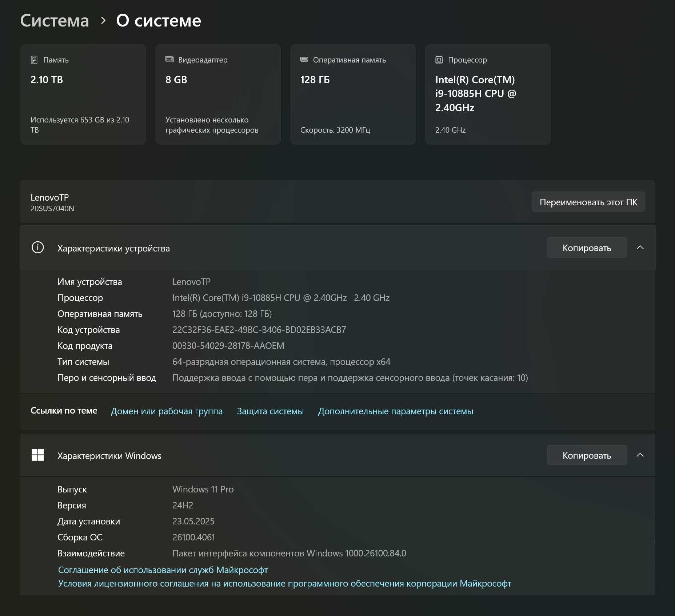Click Установлено несколько графических процессоров text

tap(212, 125)
